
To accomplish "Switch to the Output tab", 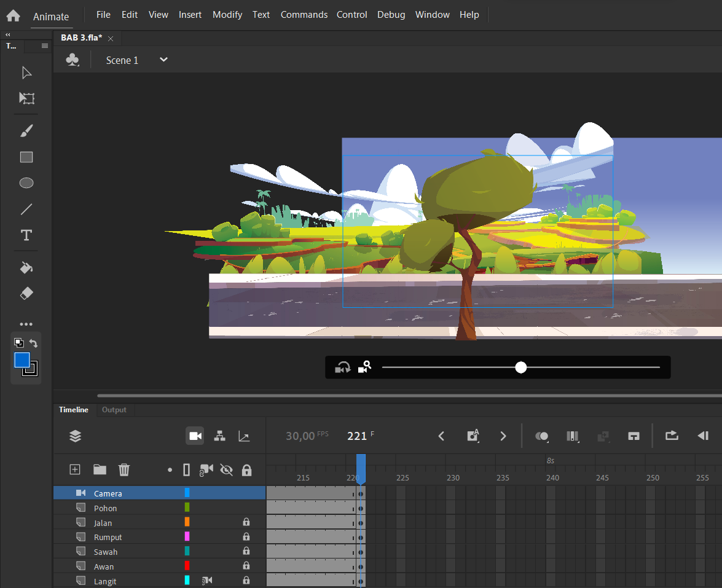I will pos(114,410).
